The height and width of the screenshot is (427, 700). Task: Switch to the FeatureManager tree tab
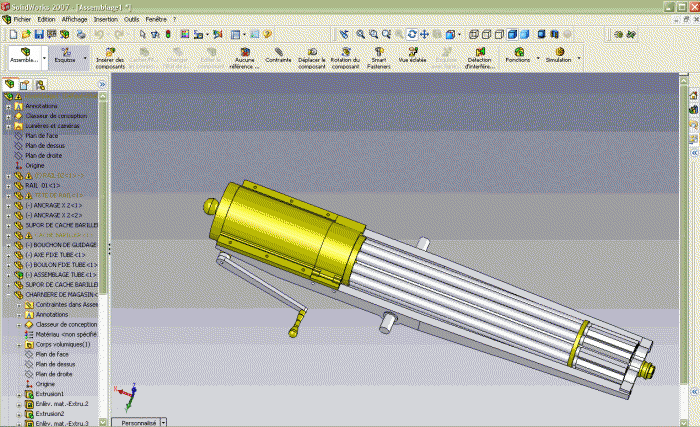[9, 84]
